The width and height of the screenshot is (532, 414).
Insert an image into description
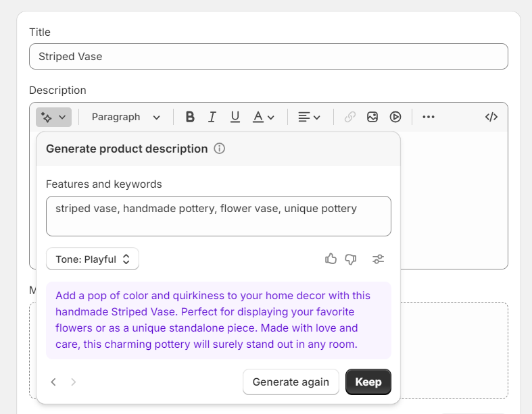(372, 117)
